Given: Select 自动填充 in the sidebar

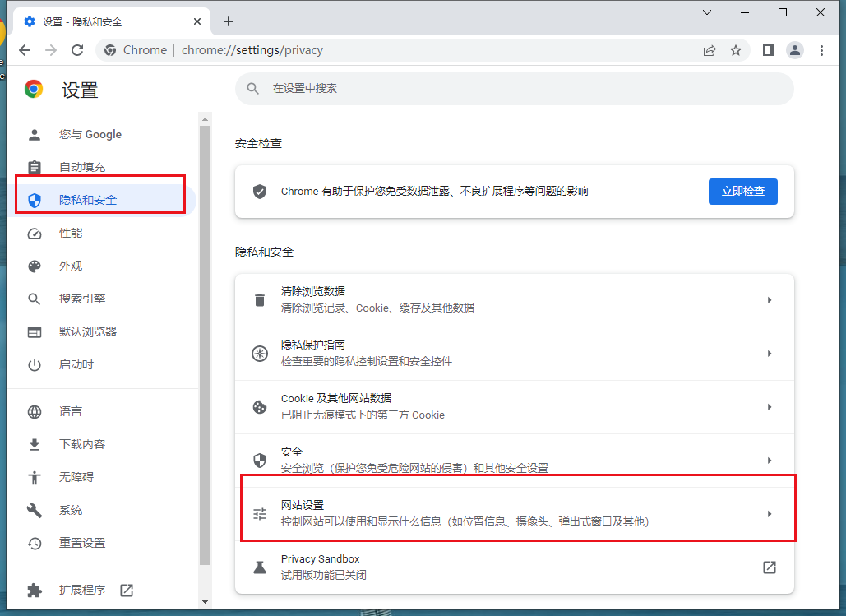Looking at the screenshot, I should (103, 167).
